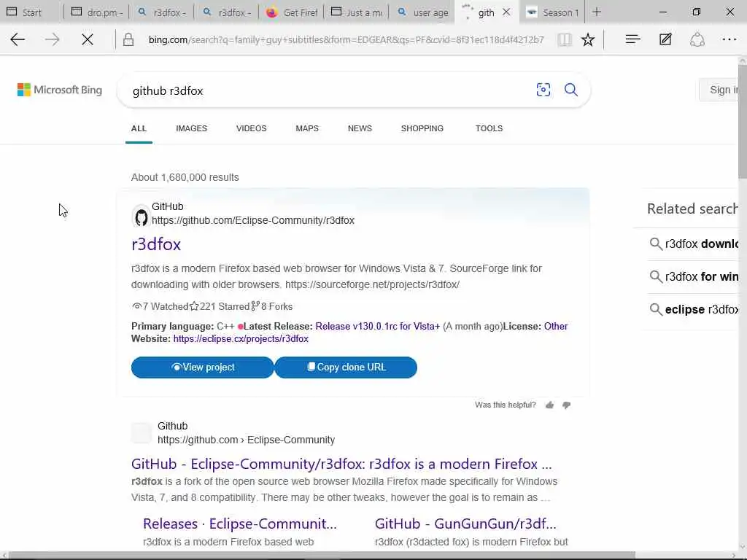Close the current github tab
The height and width of the screenshot is (560, 747).
point(506,12)
